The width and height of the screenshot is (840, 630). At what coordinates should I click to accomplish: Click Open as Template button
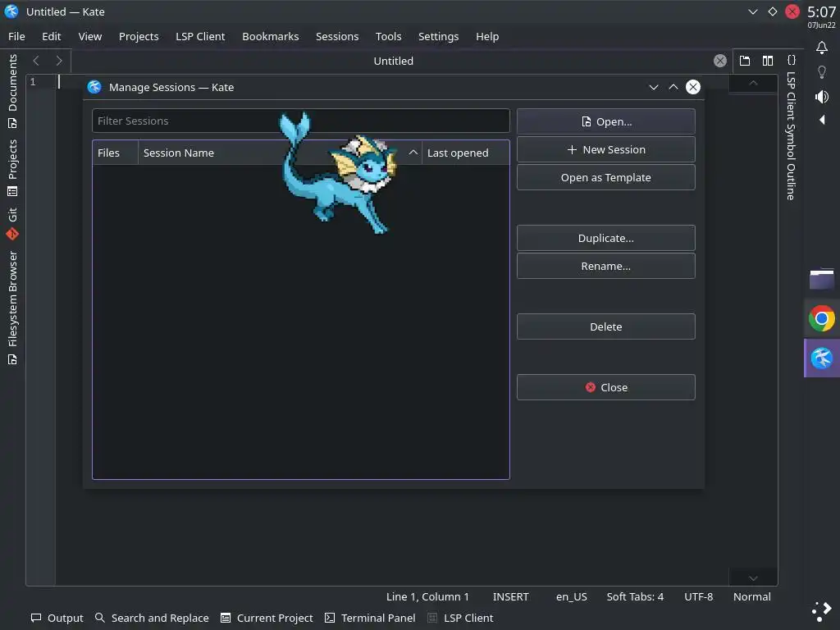pos(606,177)
